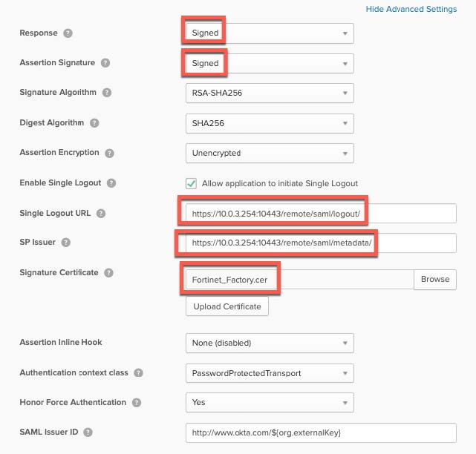Open the Response Signed dropdown

pyautogui.click(x=269, y=33)
